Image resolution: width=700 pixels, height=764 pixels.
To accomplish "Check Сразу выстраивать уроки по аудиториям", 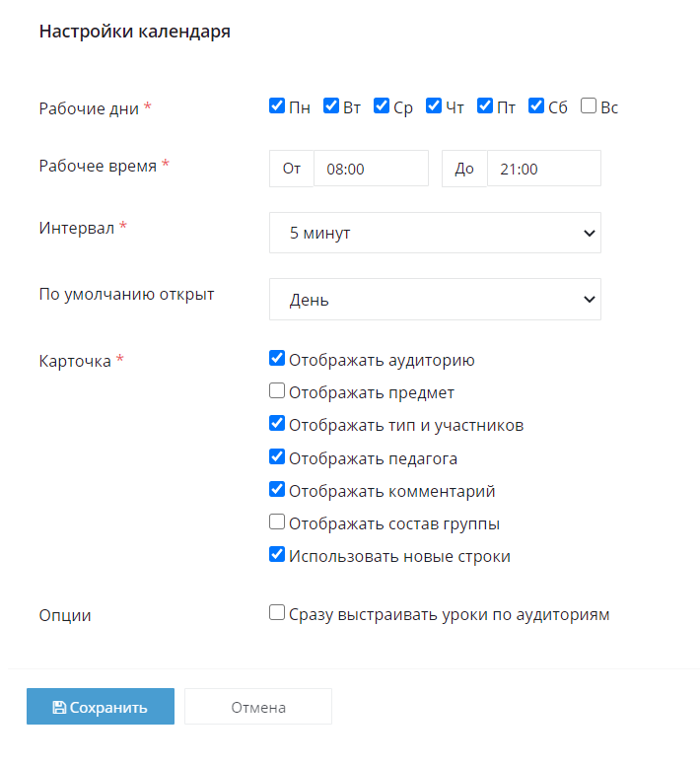I will 277,612.
